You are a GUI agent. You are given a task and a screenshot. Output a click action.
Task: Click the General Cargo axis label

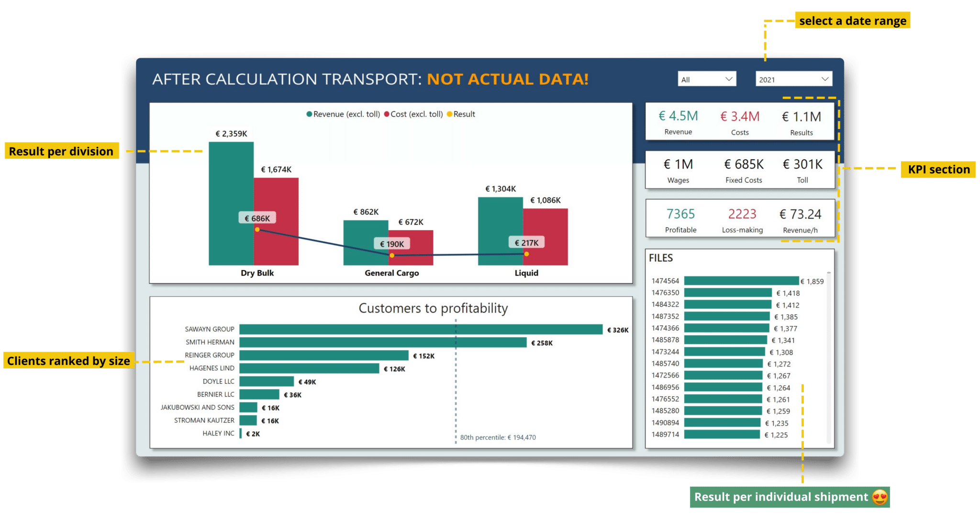point(392,273)
